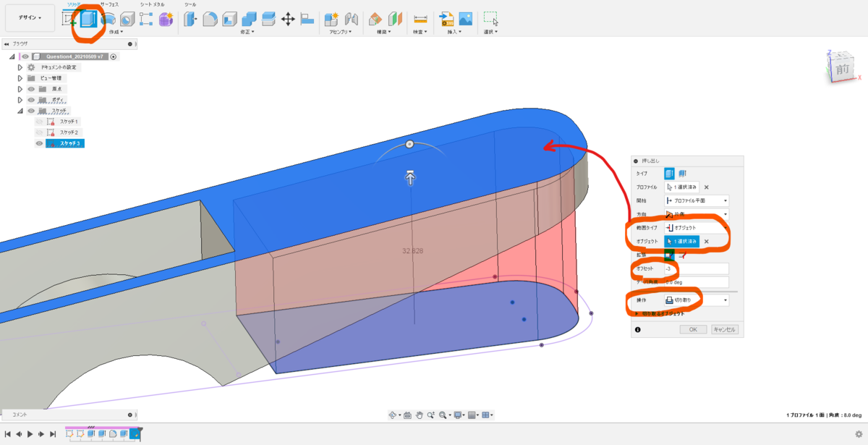
Task: Select the Measure inspect tool
Action: point(420,20)
